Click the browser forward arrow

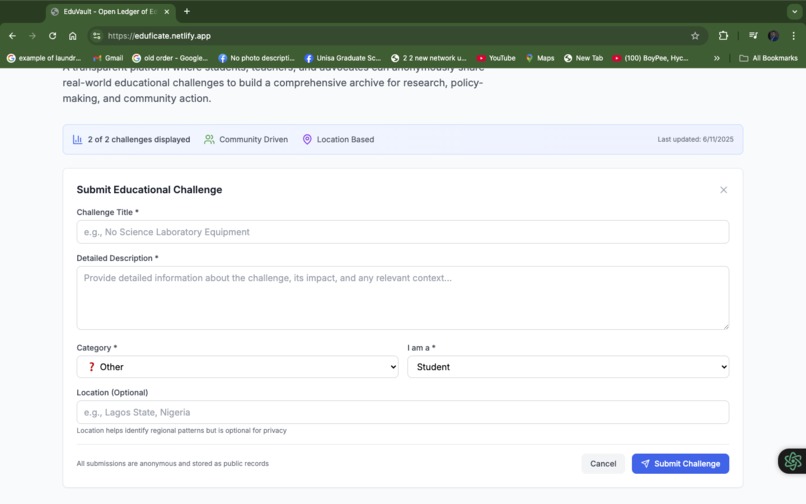click(x=32, y=36)
